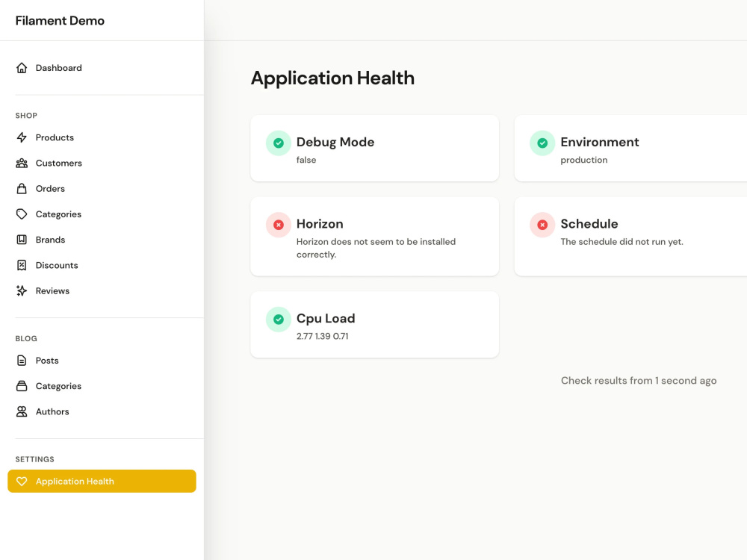Open Categories under the Shop section
Viewport: 747px width, 560px height.
(x=102, y=214)
